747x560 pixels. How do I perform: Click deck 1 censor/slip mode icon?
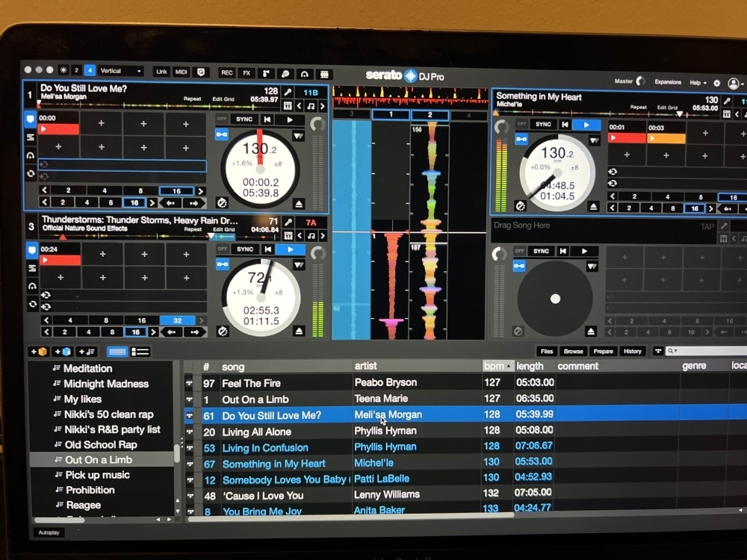pos(222,203)
